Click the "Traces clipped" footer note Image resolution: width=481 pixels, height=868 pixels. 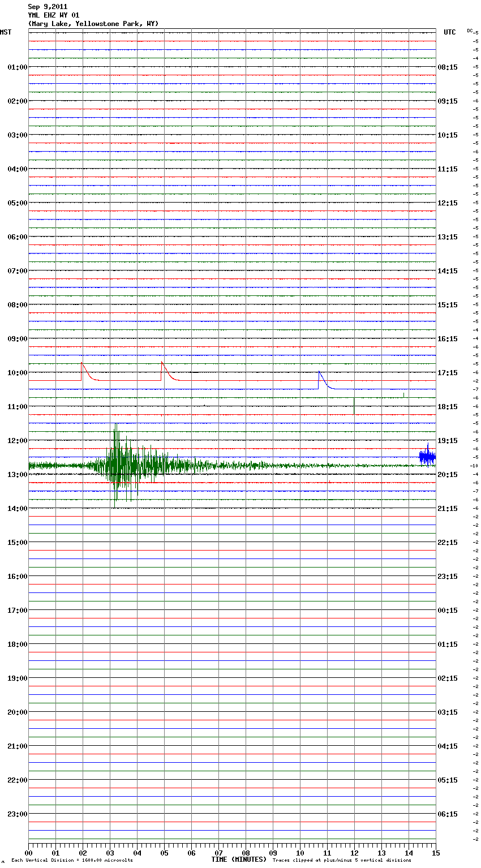click(342, 861)
